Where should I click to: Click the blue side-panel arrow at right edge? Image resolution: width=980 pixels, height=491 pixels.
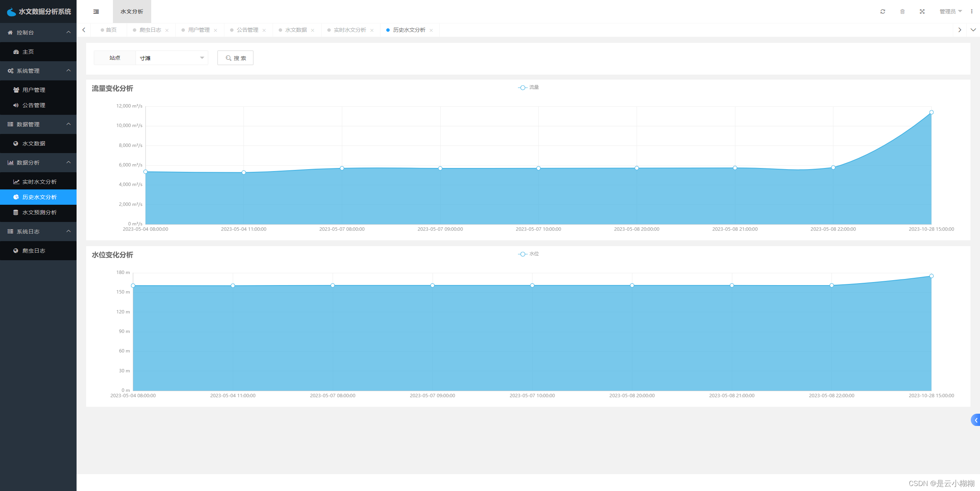coord(976,420)
